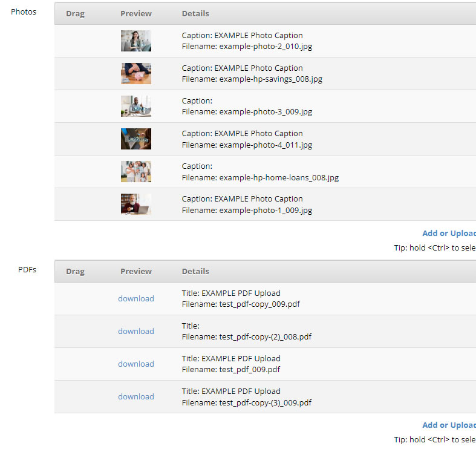
Task: Click the drag cell of test_pdf_009.pdf row
Action: (x=75, y=364)
